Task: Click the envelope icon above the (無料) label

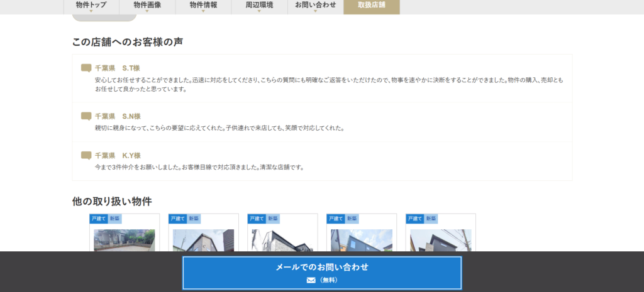Action: click(311, 280)
